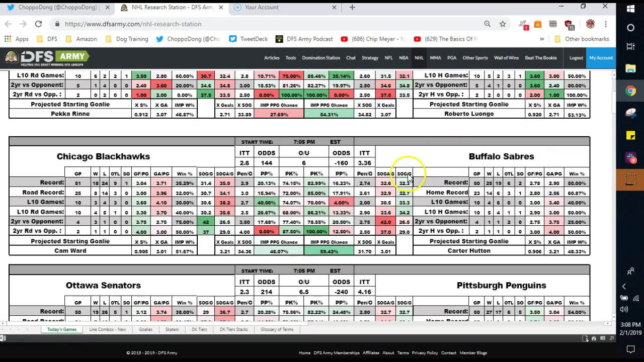644x362 pixels.
Task: Open the Glossary of Terms sheet tab
Action: [277, 329]
